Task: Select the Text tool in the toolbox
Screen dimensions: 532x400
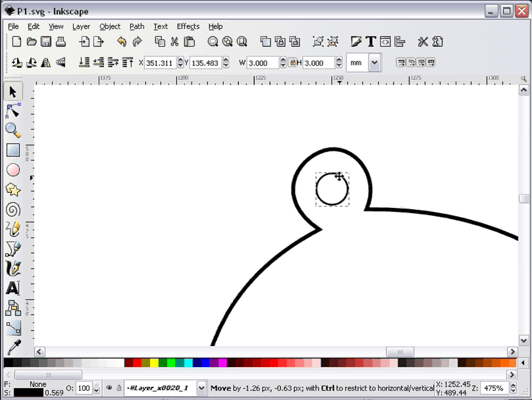Action: 13,288
